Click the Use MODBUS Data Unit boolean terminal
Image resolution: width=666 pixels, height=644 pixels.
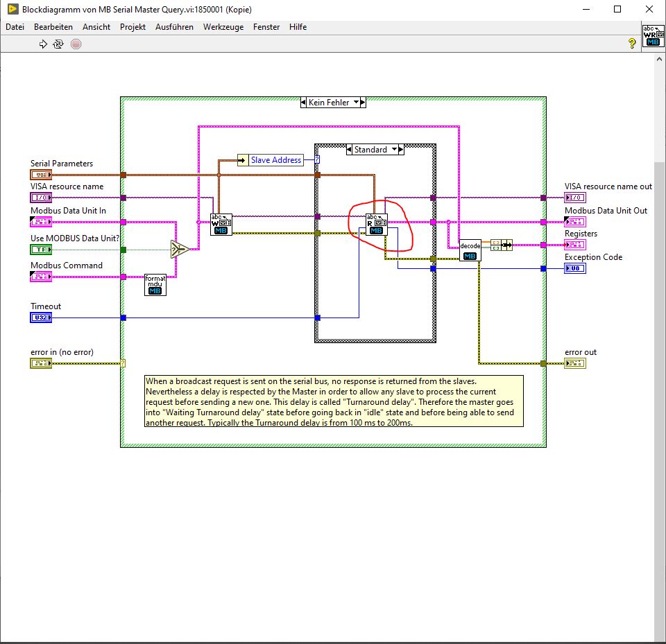coord(41,250)
